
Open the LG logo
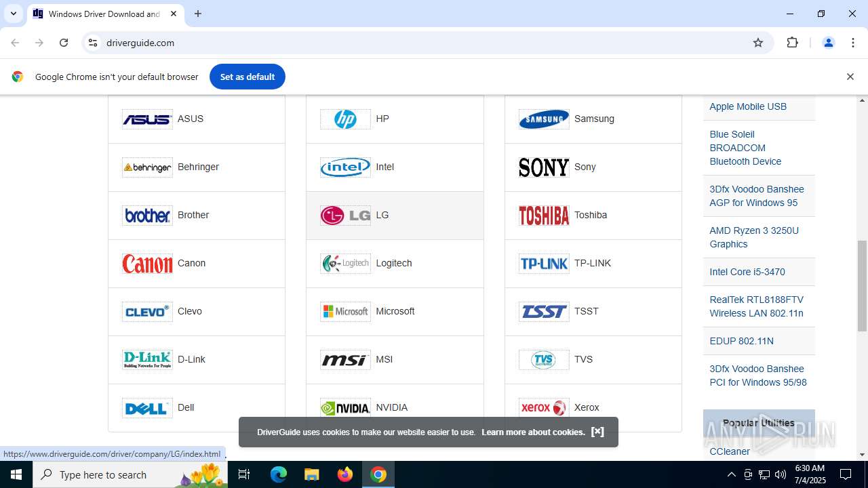[345, 216]
